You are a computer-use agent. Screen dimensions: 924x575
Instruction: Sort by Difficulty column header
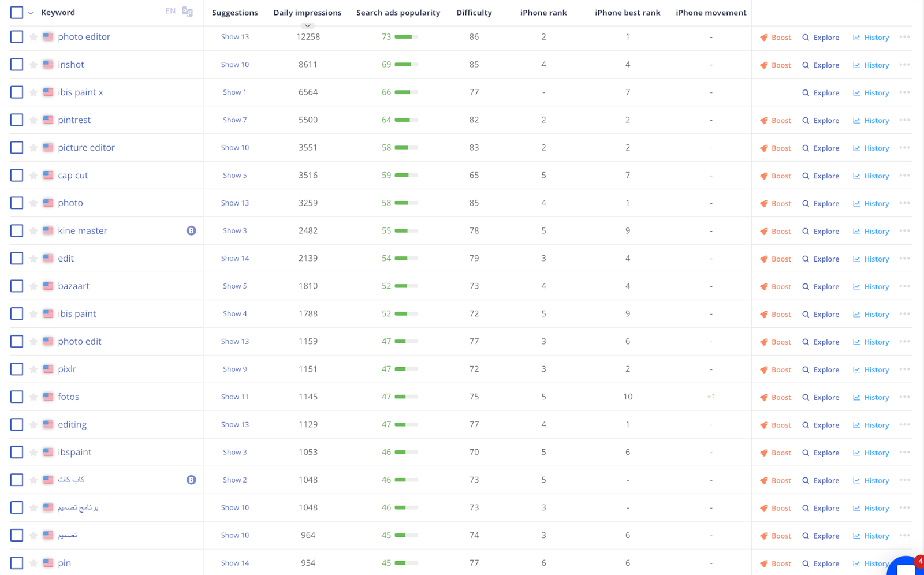(x=474, y=13)
